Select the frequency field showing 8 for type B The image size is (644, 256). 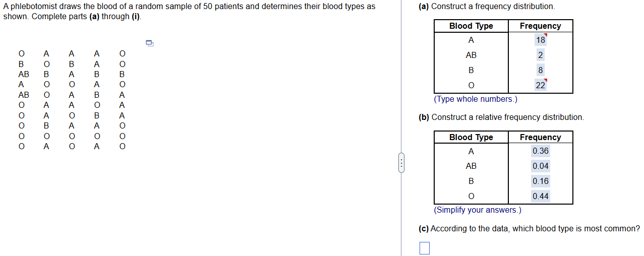point(540,71)
